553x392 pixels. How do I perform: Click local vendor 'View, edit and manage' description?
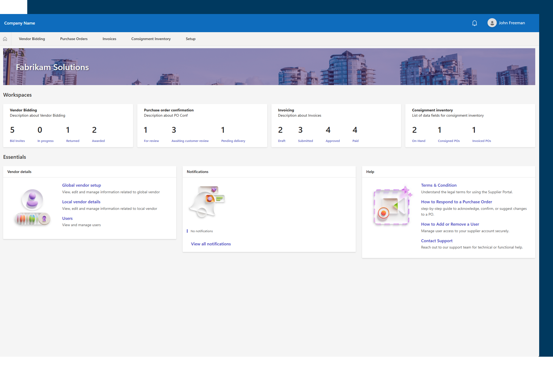(110, 209)
